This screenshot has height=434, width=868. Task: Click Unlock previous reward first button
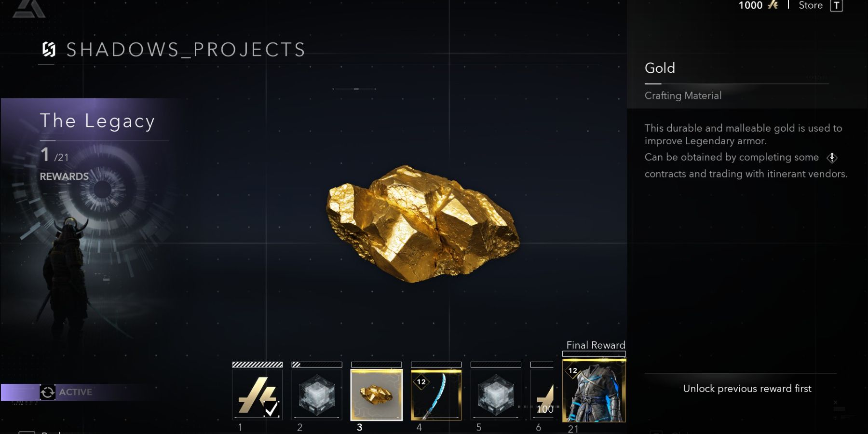pyautogui.click(x=747, y=389)
